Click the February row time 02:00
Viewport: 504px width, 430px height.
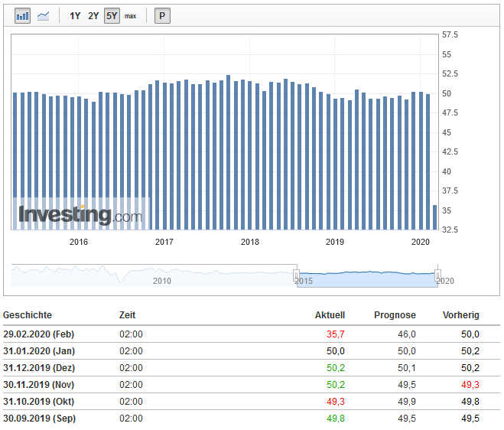(x=131, y=334)
